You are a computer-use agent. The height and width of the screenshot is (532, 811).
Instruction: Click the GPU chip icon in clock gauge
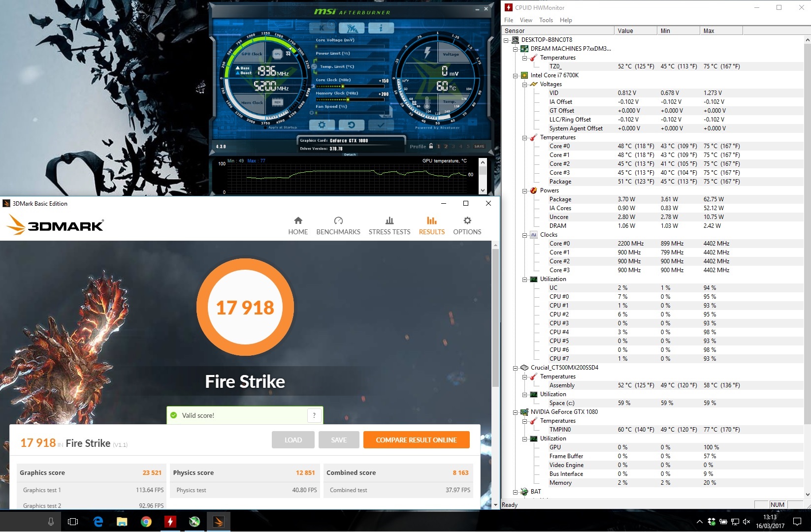click(x=277, y=54)
